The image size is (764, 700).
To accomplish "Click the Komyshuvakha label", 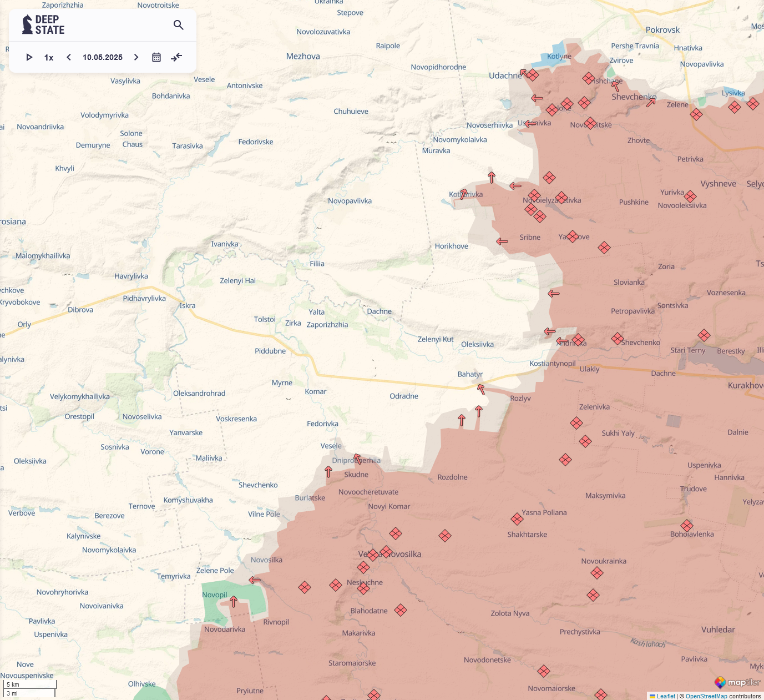I will coord(188,500).
